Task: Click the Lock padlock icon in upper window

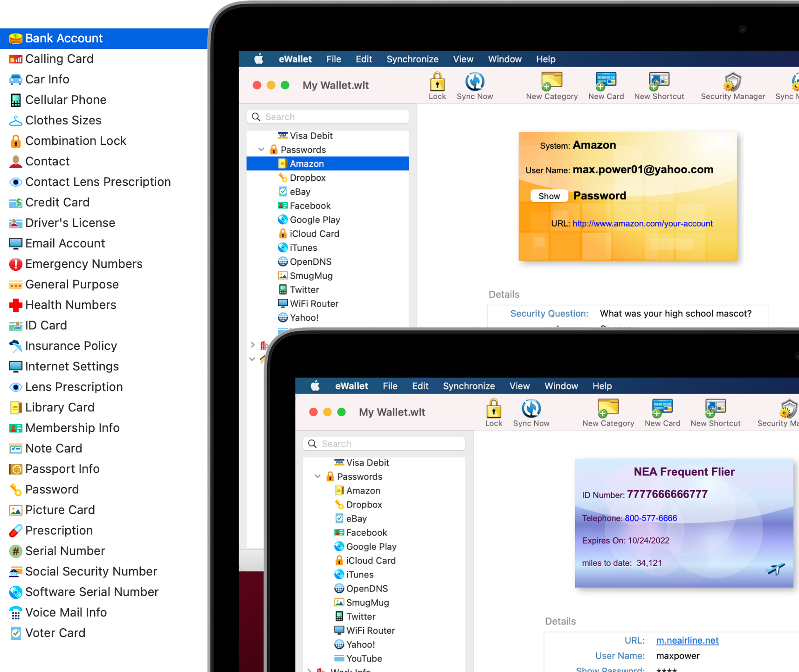Action: [437, 82]
